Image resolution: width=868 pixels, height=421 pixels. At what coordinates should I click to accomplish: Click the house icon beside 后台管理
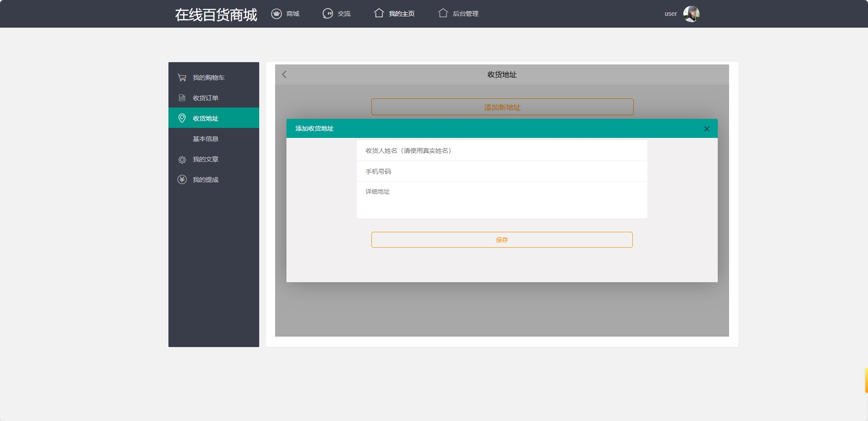[x=443, y=13]
